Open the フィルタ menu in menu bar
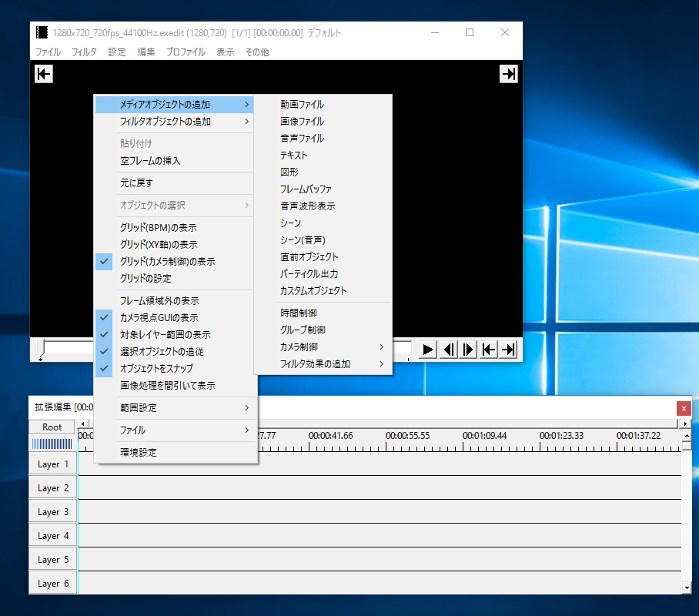 tap(84, 52)
